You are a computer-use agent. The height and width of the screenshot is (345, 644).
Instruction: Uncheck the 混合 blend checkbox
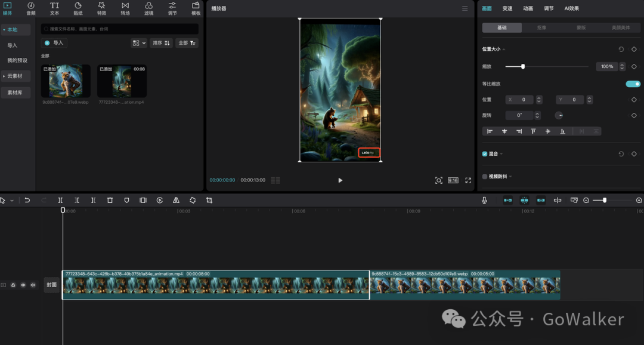[x=485, y=154]
